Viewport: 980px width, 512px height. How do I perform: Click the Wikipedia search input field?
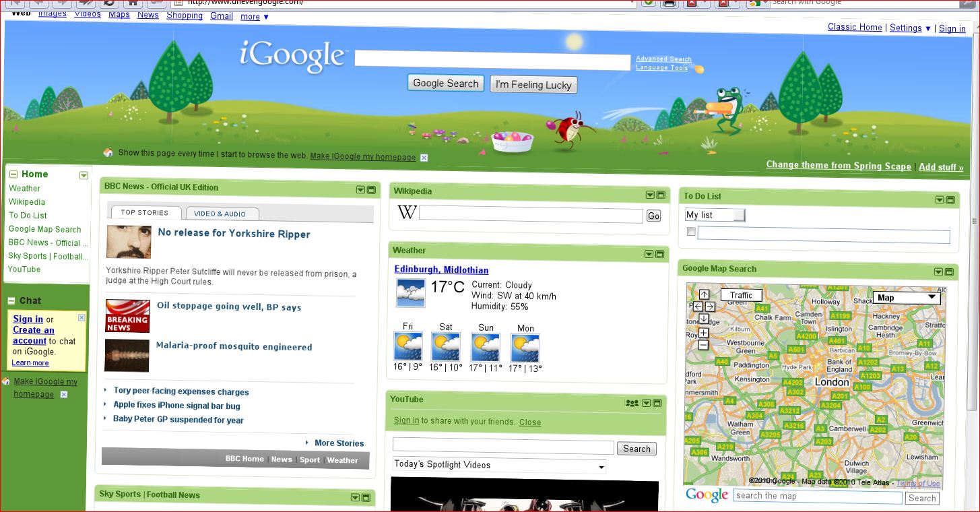pos(531,215)
